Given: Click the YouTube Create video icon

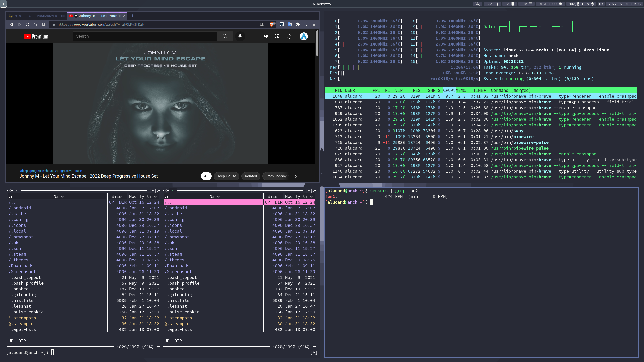Looking at the screenshot, I should tap(265, 36).
